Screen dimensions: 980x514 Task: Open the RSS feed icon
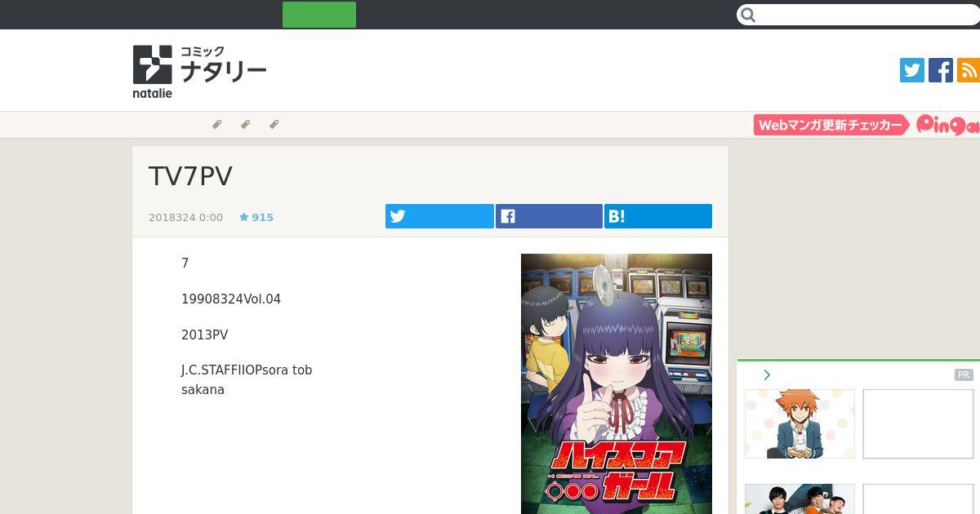tap(969, 70)
